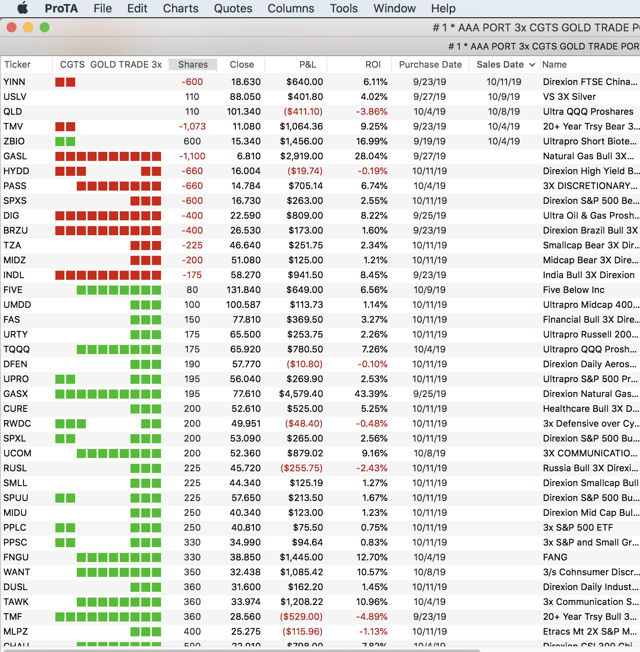Image resolution: width=640 pixels, height=652 pixels.
Task: Select the UMDD ticker
Action: 17,305
